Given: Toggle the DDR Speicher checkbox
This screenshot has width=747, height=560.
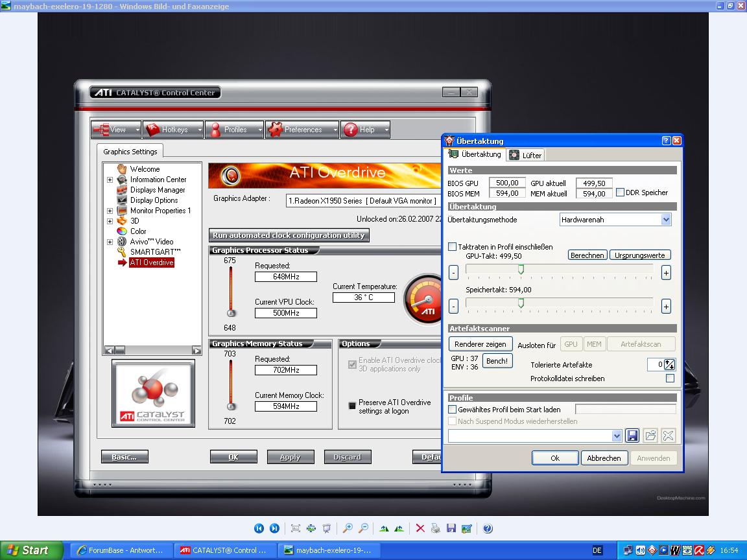Looking at the screenshot, I should (620, 192).
